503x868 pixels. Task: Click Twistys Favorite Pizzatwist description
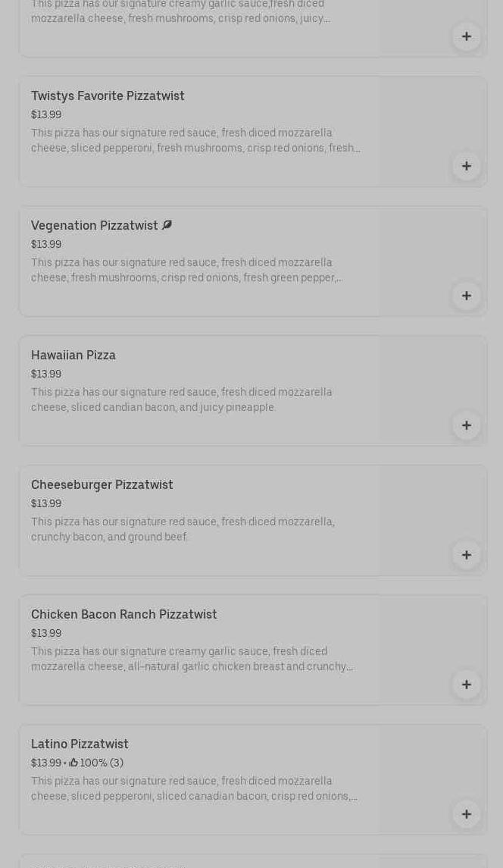point(195,140)
